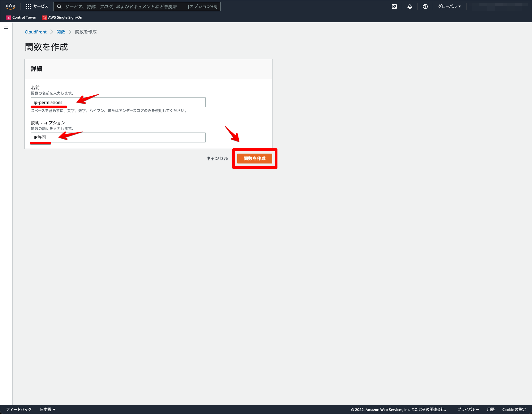Click the orange 関数を作成 button

255,159
